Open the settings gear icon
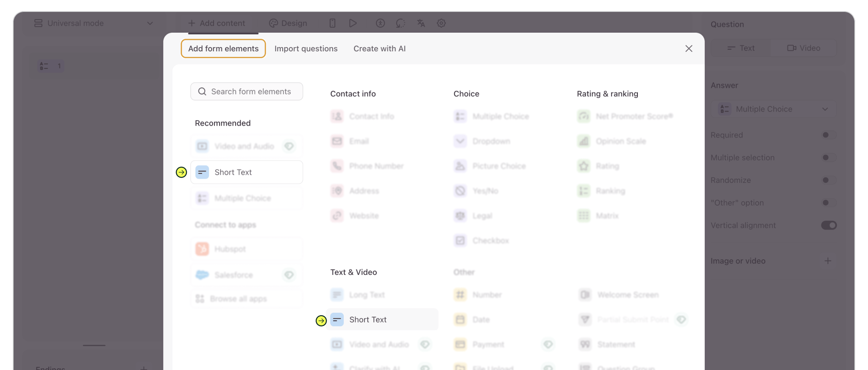 coord(441,23)
